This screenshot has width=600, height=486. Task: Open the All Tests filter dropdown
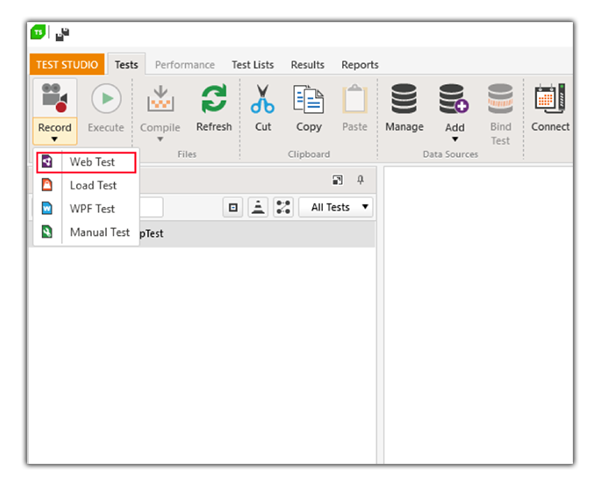coord(336,207)
